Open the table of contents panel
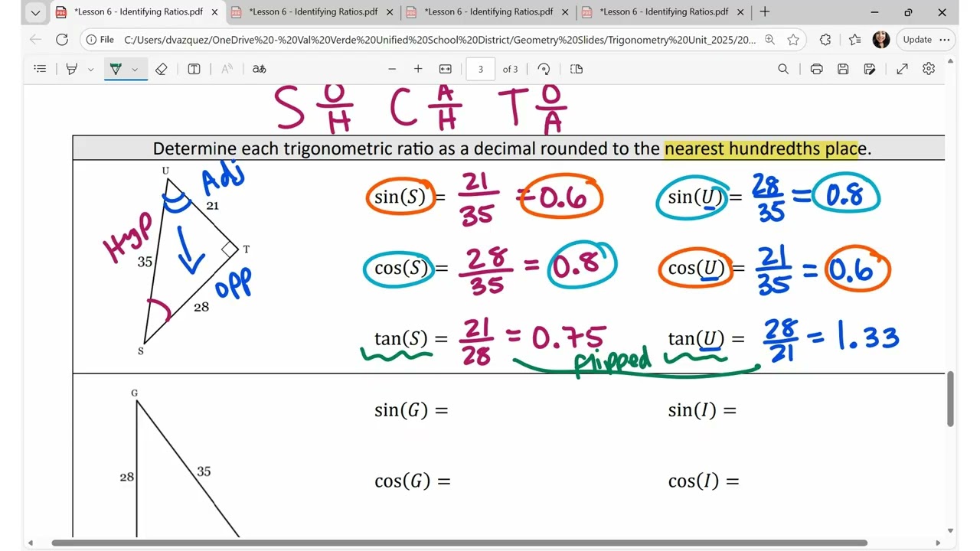The image size is (980, 551). (40, 69)
